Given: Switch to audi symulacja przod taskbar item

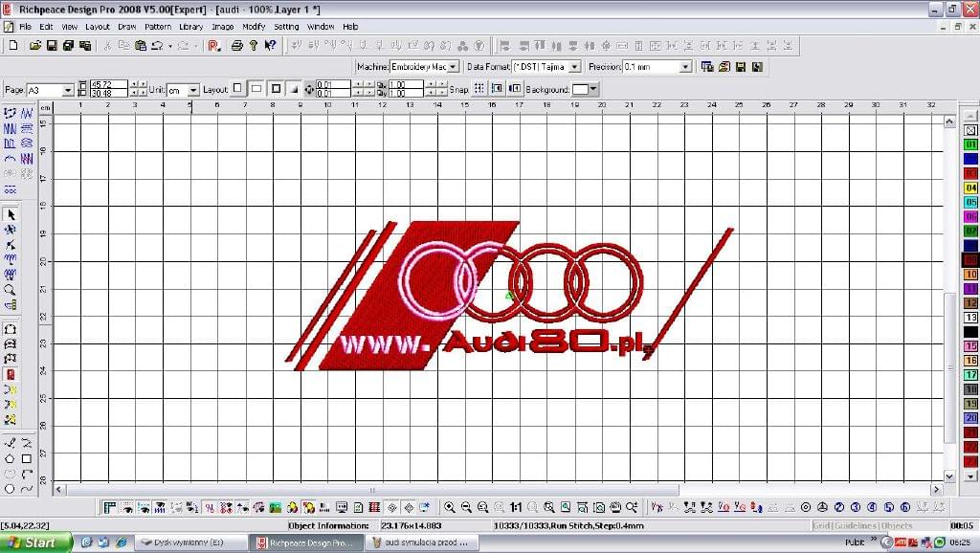Looking at the screenshot, I should click(422, 542).
